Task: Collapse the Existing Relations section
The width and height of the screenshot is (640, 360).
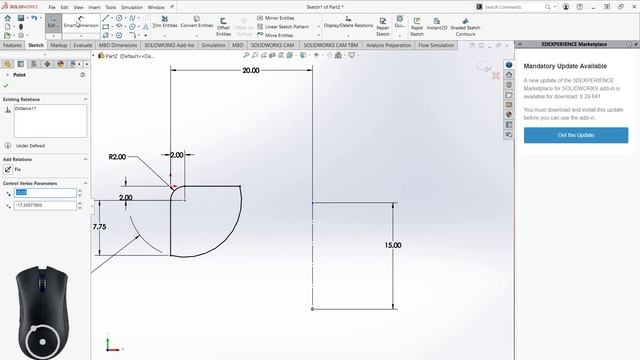Action: pyautogui.click(x=85, y=99)
